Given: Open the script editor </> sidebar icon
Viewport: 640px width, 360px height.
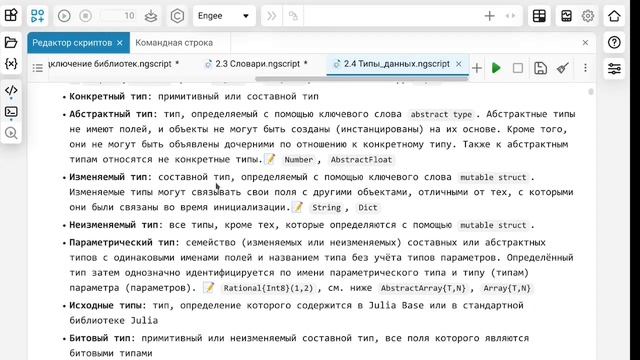Looking at the screenshot, I should (x=11, y=90).
